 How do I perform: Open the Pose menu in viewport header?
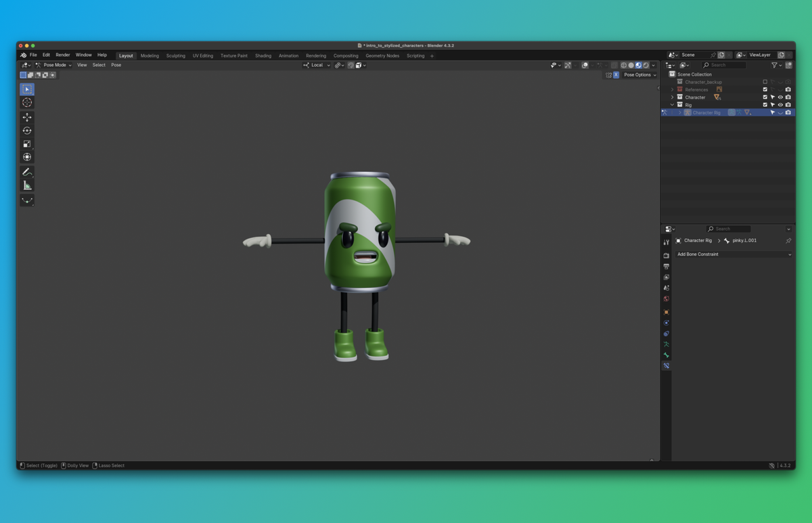tap(116, 65)
